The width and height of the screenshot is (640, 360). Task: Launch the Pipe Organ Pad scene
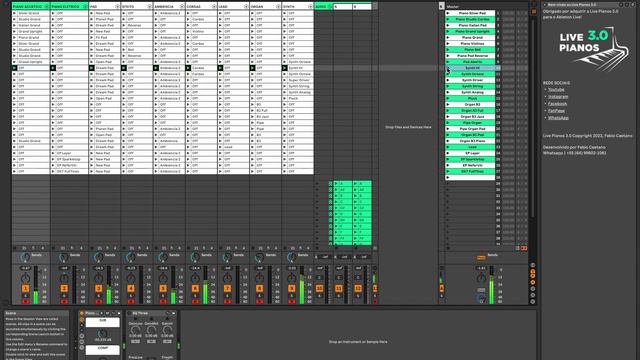click(x=448, y=129)
